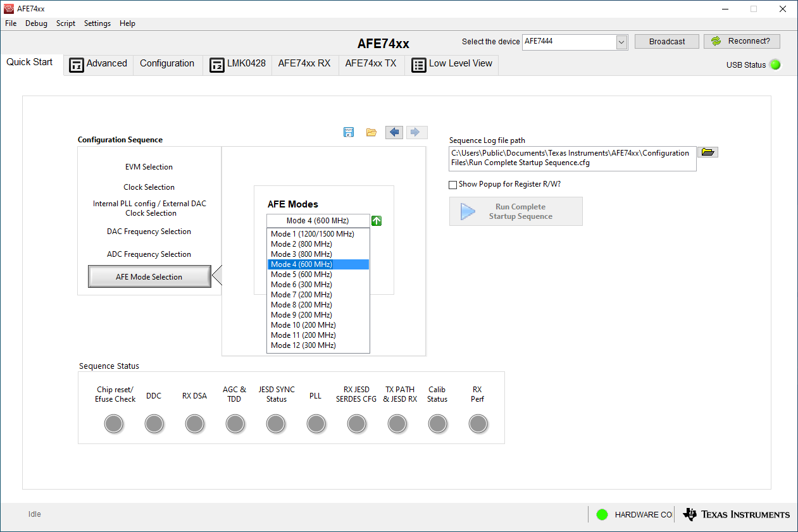
Task: Toggle Show Popup for Register R/W checkbox
Action: pyautogui.click(x=452, y=185)
